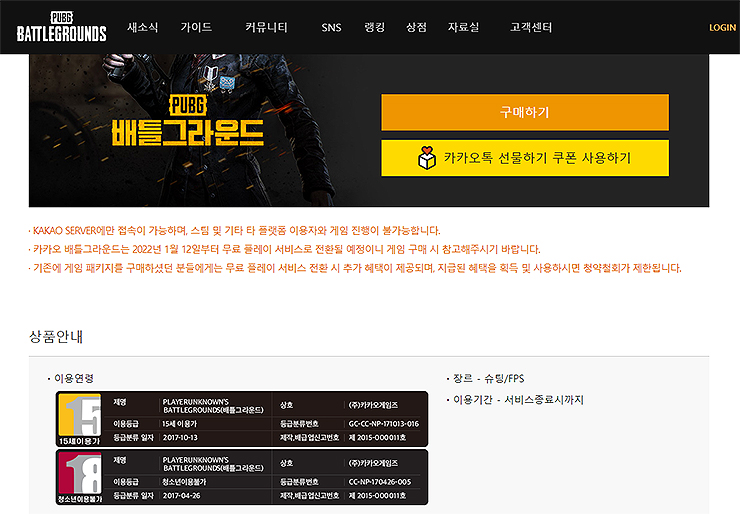Click the 청소년이용불가 18 rating badge
This screenshot has width=740, height=514.
[x=80, y=477]
